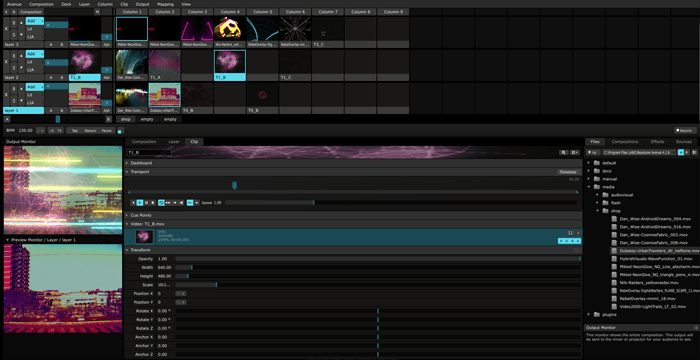The width and height of the screenshot is (700, 360).
Task: Bypass layer 3 with the B toggle
Action: coord(14,23)
